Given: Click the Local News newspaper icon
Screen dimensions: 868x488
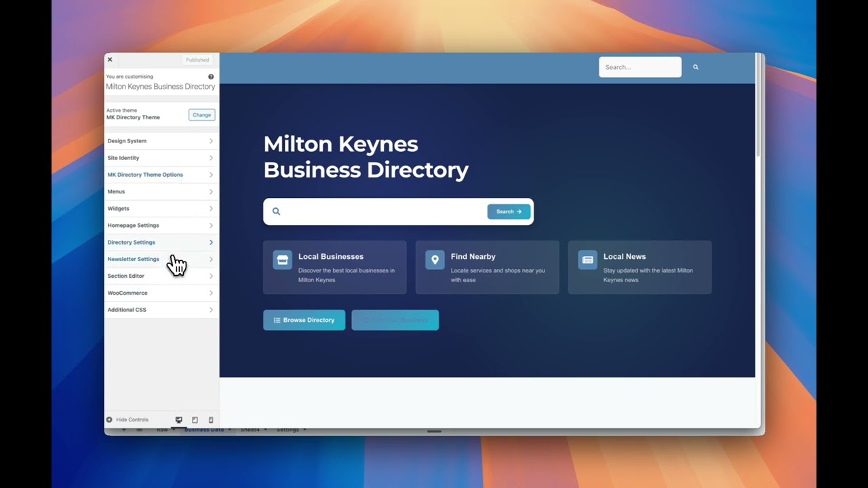Looking at the screenshot, I should (587, 260).
